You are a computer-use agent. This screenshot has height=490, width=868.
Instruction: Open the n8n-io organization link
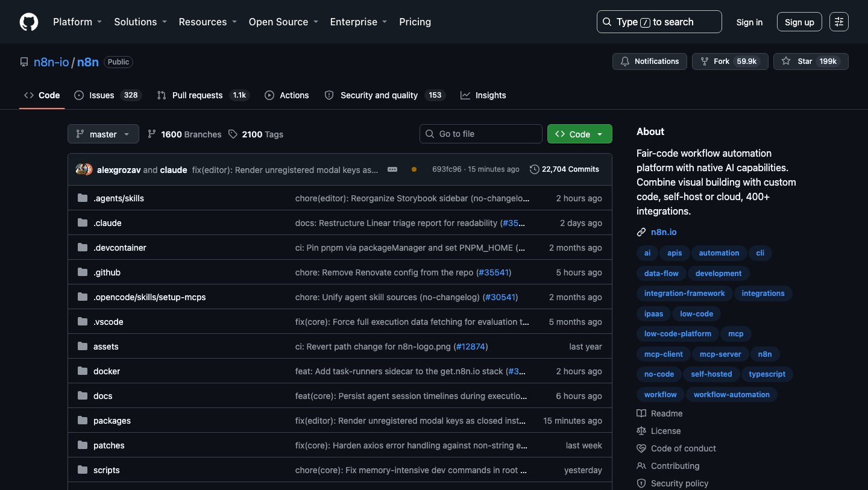coord(51,62)
